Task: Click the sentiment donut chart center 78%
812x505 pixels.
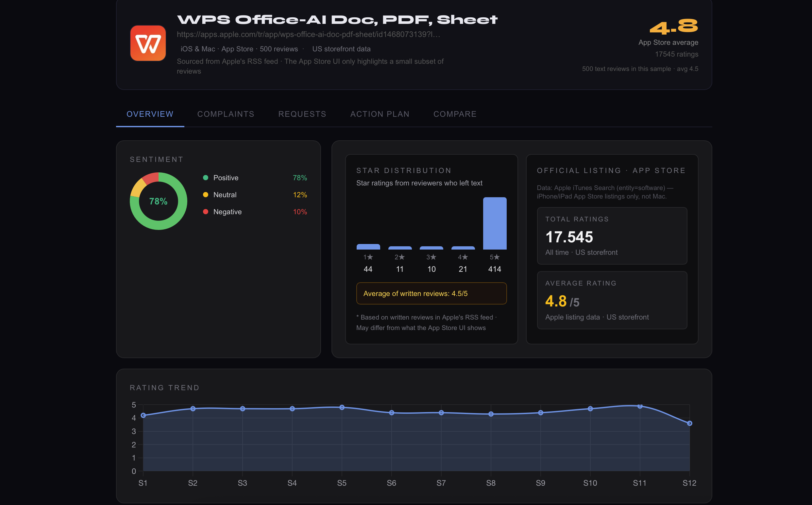Action: [158, 201]
